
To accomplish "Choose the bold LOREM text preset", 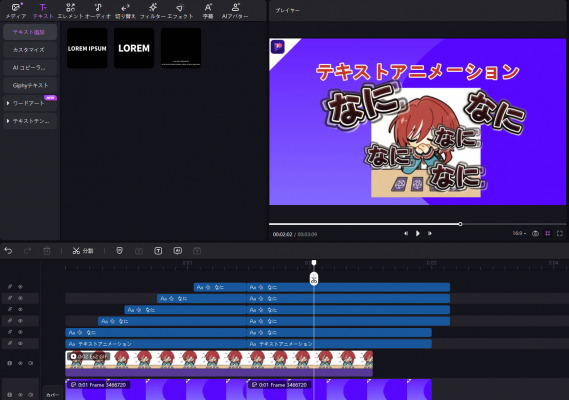I will coord(134,48).
